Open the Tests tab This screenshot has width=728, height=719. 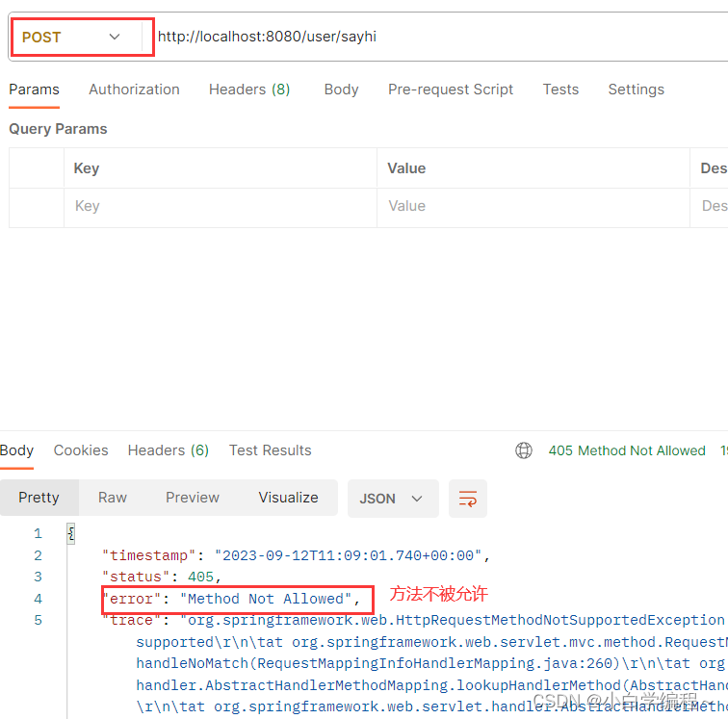click(560, 90)
